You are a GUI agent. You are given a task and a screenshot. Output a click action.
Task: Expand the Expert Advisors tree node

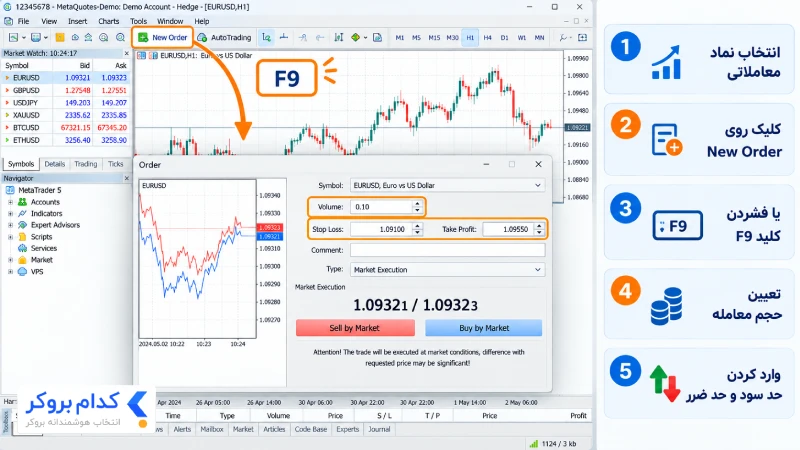tap(10, 225)
